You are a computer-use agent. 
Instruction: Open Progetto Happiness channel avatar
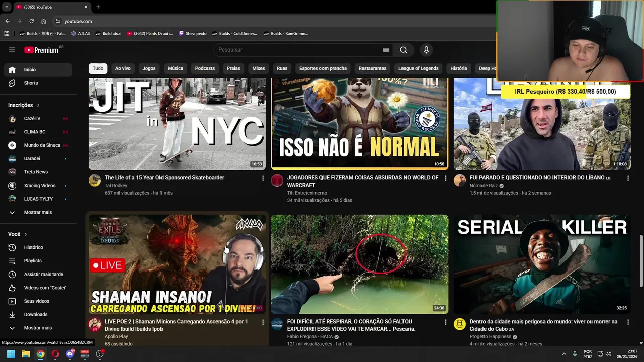[460, 324]
